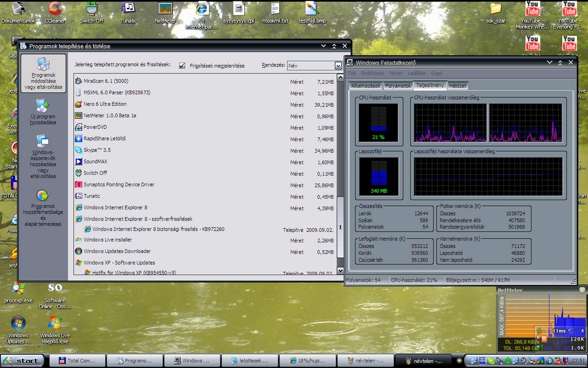Open CCleaner desktop icon
Image resolution: width=588 pixels, height=368 pixels.
click(55, 13)
